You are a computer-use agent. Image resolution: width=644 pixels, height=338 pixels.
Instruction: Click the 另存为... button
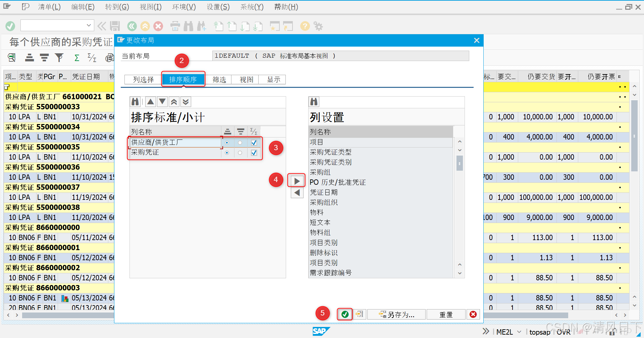point(397,314)
